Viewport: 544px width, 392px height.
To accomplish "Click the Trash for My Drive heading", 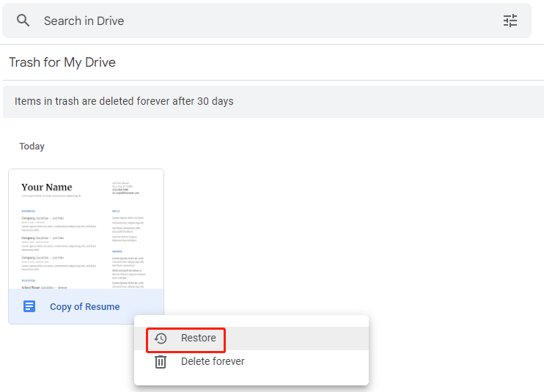I will tap(62, 62).
